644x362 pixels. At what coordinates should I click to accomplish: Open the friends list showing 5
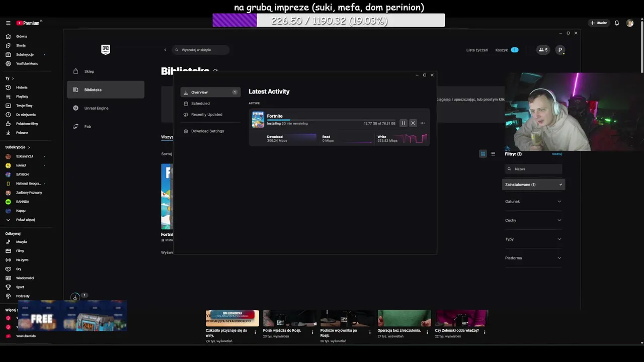(543, 50)
